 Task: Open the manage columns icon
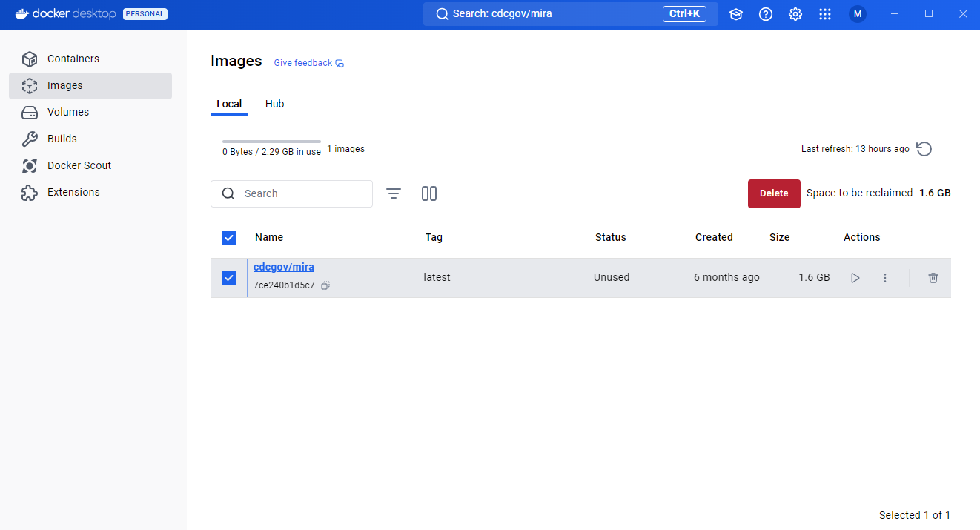coord(429,193)
